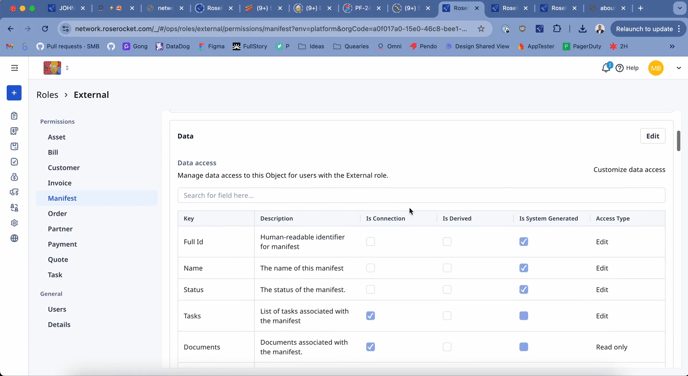
Task: Select Order in permissions list
Action: pos(57,214)
